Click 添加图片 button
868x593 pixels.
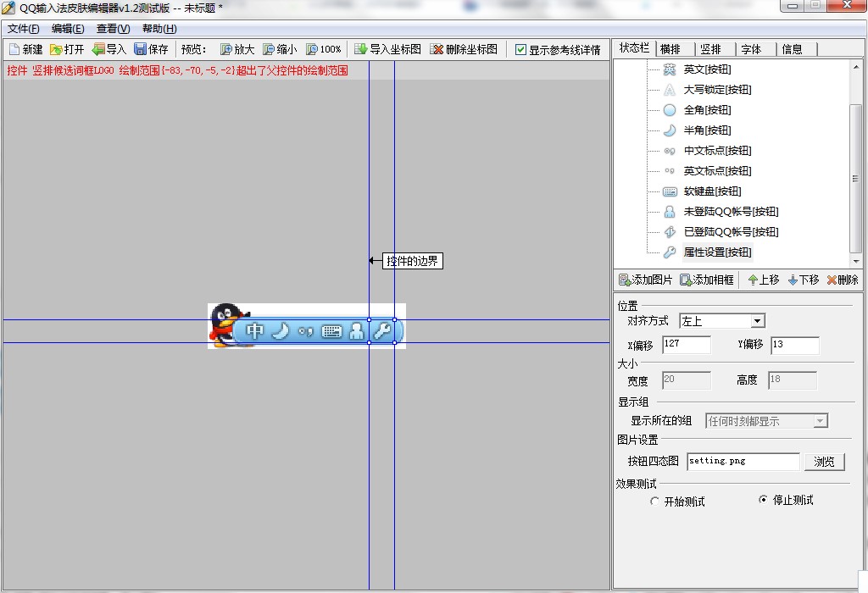click(645, 280)
